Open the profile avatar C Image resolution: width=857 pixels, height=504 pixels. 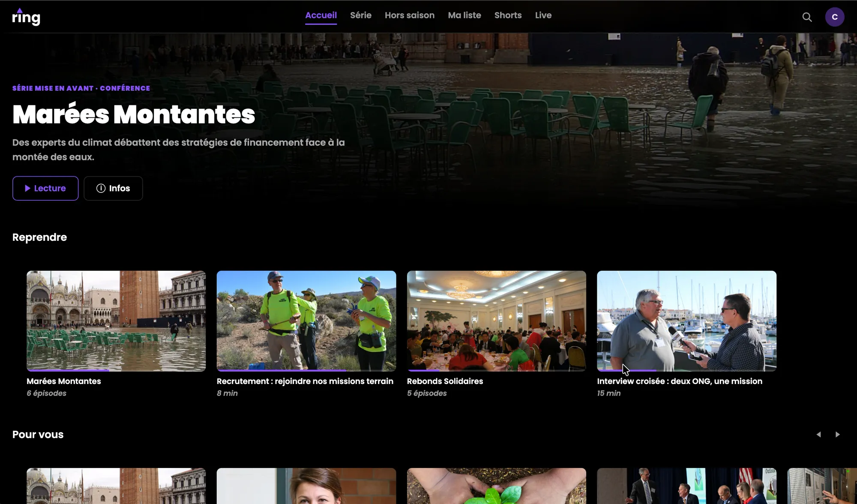tap(834, 17)
